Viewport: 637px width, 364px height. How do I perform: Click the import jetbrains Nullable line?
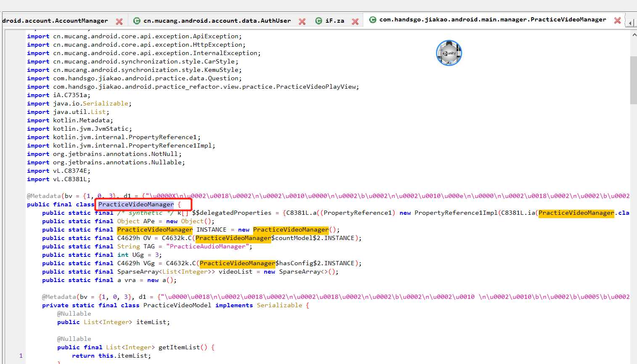coord(106,162)
